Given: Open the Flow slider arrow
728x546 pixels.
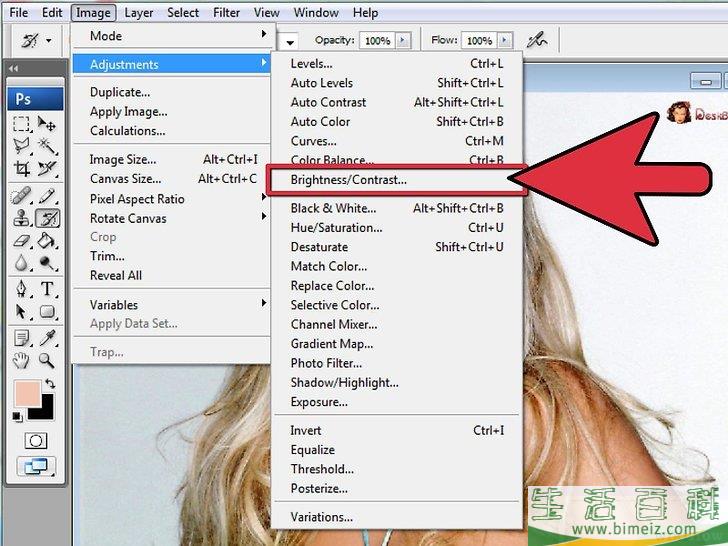Looking at the screenshot, I should click(504, 40).
